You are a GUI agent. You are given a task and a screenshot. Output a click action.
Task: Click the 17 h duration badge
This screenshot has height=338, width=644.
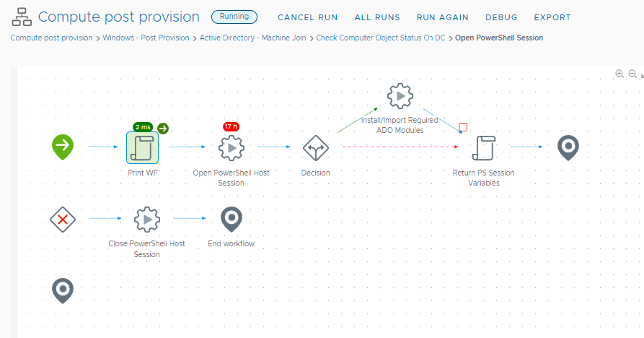pyautogui.click(x=231, y=126)
